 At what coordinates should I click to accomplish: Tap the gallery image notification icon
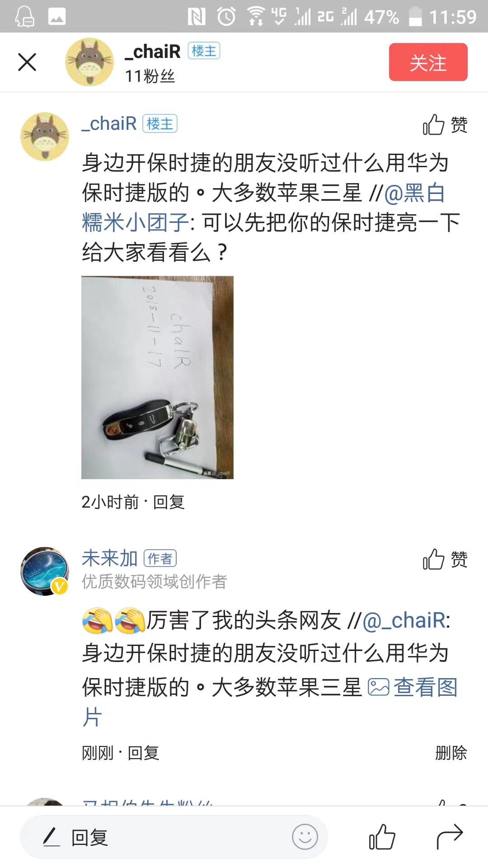point(57,17)
